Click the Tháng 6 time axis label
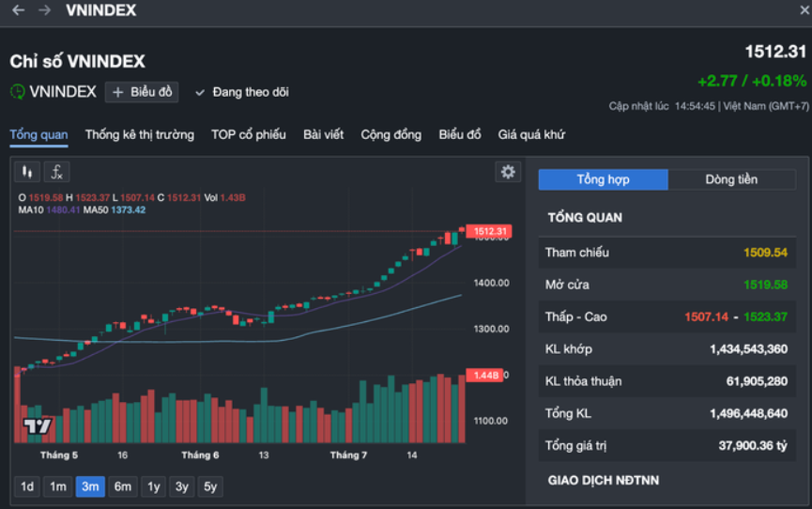This screenshot has width=812, height=509. click(200, 455)
